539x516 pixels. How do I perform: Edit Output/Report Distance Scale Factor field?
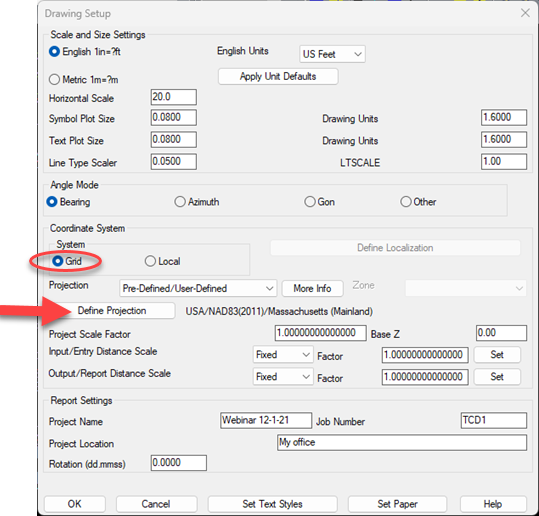pos(425,377)
